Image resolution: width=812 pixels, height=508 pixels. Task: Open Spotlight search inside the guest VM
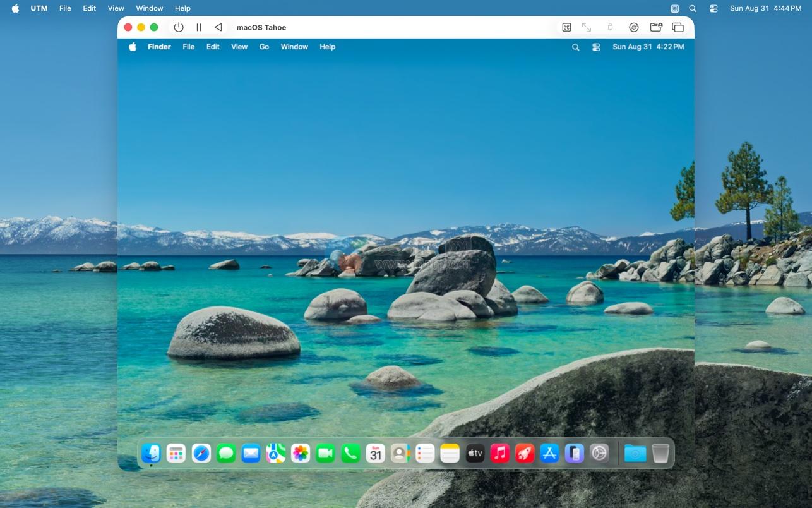point(575,47)
